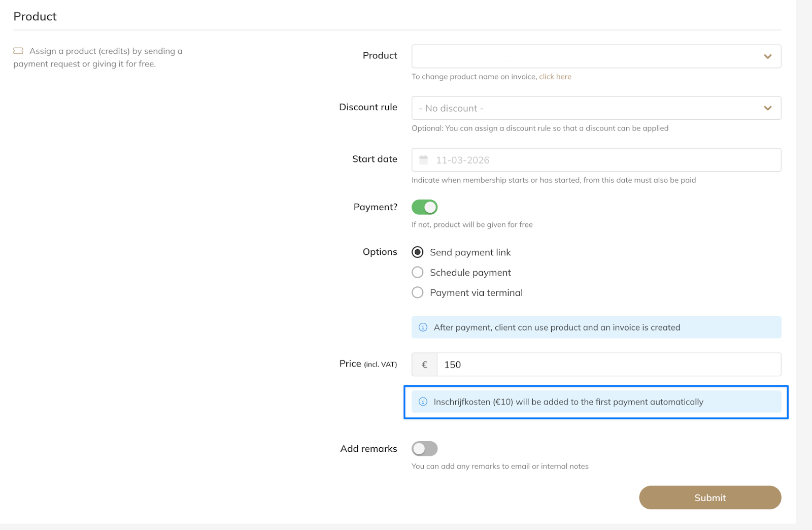This screenshot has height=530, width=812.
Task: Click info icon in Inschrijfkosten notice
Action: 423,402
